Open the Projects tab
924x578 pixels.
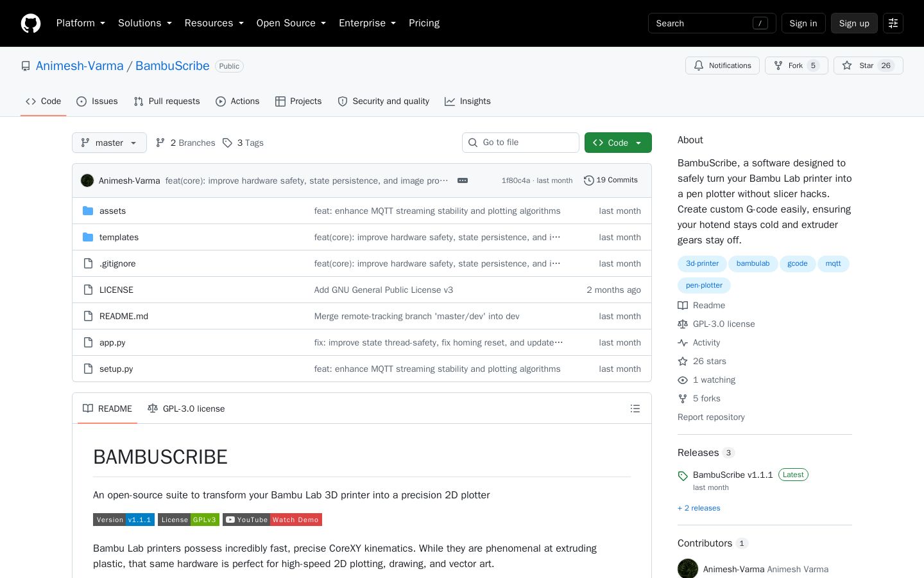[x=298, y=101]
